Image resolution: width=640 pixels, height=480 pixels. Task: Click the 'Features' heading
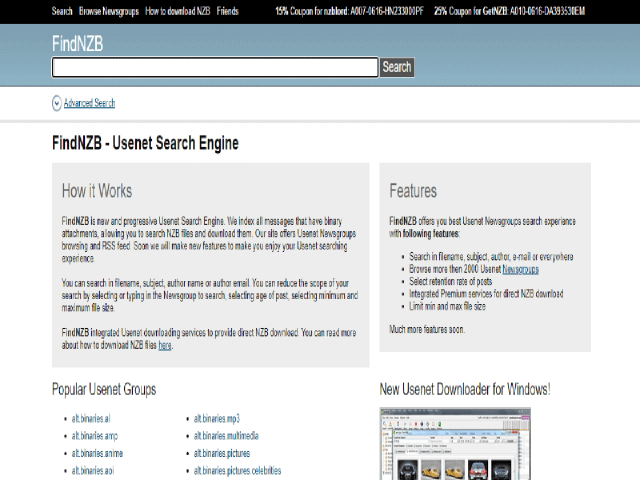click(x=413, y=191)
